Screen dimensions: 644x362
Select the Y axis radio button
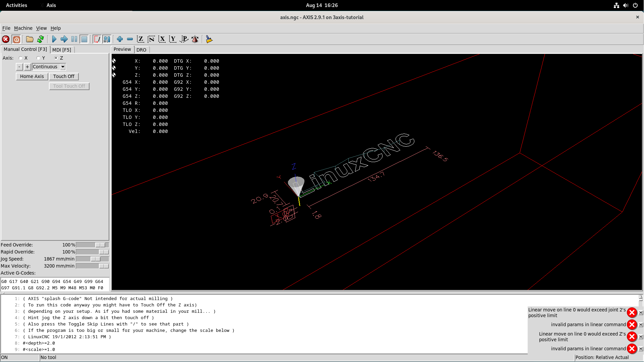point(38,58)
